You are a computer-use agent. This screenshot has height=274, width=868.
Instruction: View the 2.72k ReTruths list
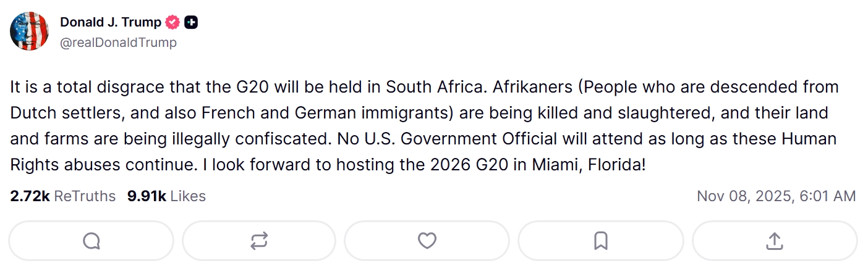[62, 196]
